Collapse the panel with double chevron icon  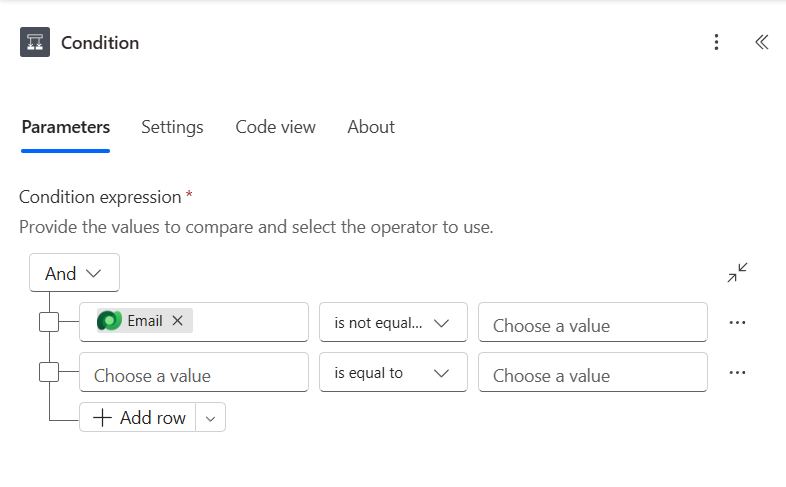coord(761,42)
